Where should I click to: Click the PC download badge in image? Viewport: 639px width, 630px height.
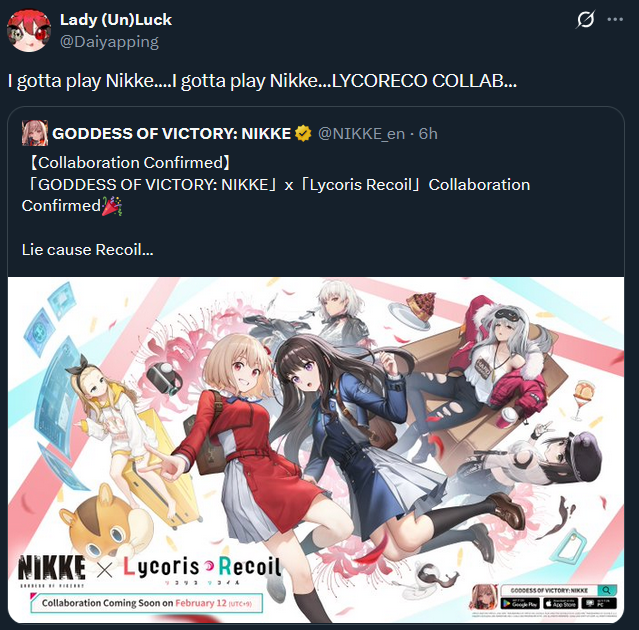pos(599,604)
